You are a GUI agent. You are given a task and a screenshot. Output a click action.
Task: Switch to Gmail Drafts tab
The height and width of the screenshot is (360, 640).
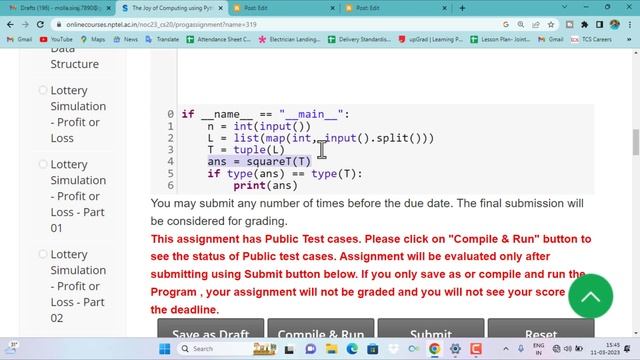point(59,8)
